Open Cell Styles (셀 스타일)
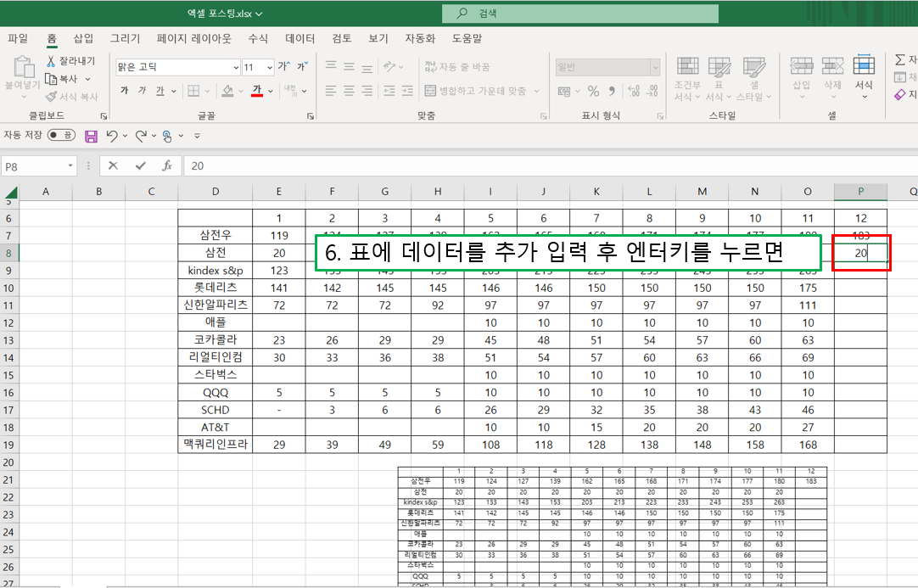 click(754, 78)
